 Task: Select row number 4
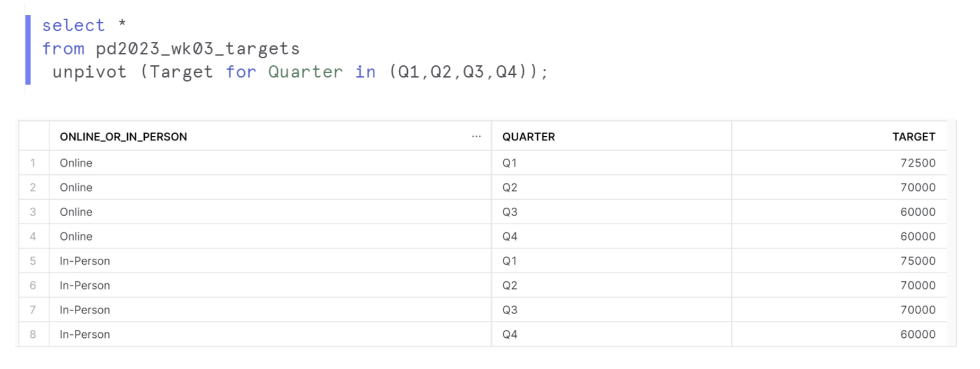(33, 236)
